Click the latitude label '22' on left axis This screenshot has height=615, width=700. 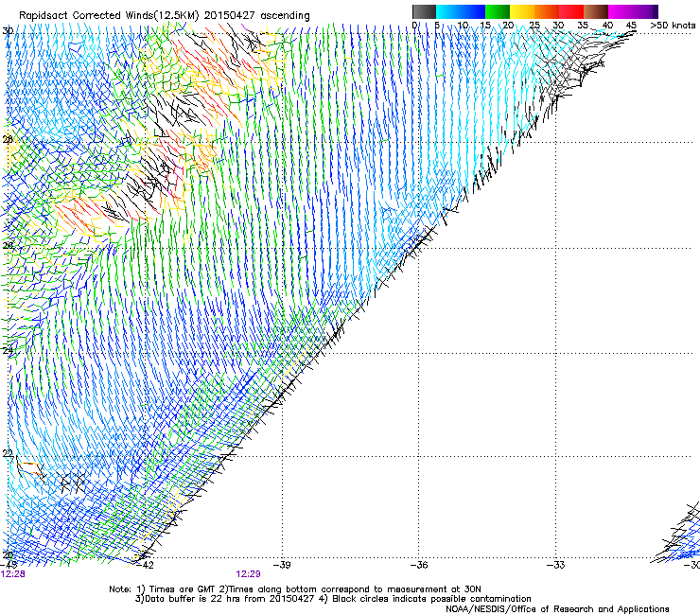tap(8, 454)
